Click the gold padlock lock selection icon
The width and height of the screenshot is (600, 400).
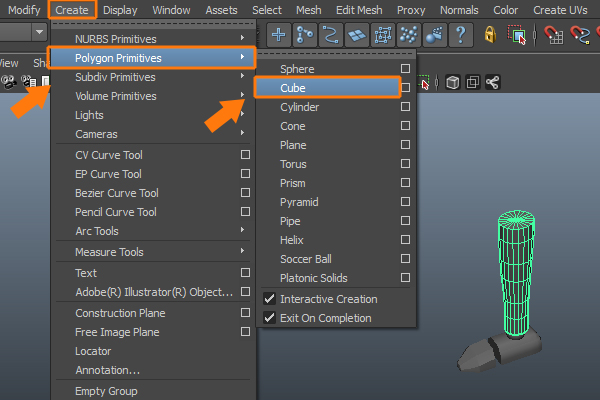tap(490, 34)
